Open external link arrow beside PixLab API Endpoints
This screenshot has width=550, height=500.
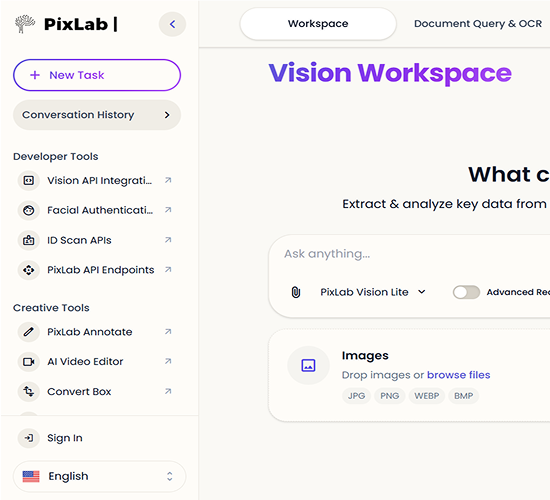[168, 269]
